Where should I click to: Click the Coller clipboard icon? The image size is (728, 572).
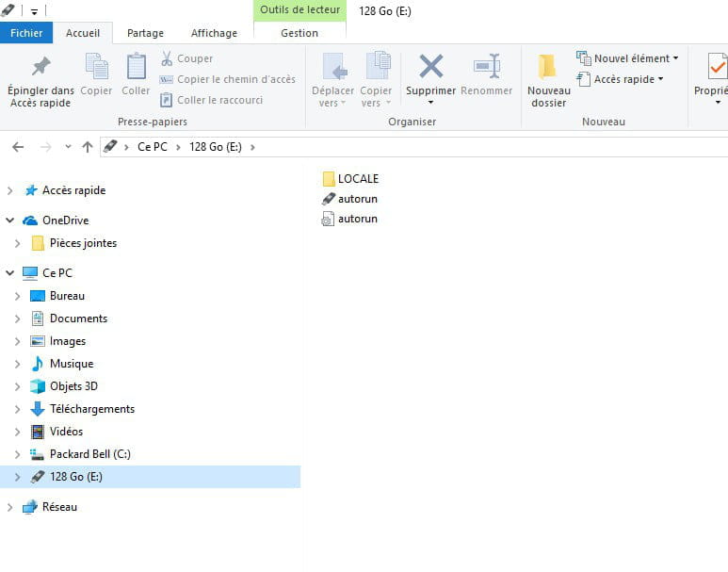[x=136, y=66]
